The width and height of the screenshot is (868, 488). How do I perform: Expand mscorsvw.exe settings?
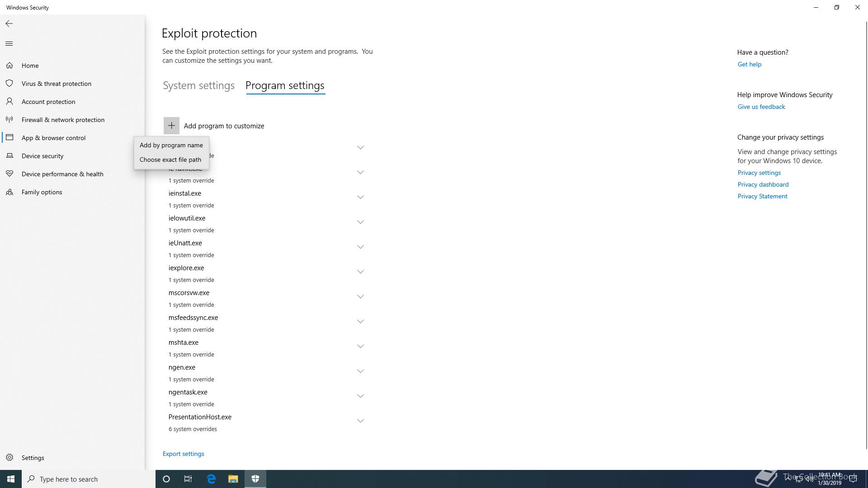point(360,296)
